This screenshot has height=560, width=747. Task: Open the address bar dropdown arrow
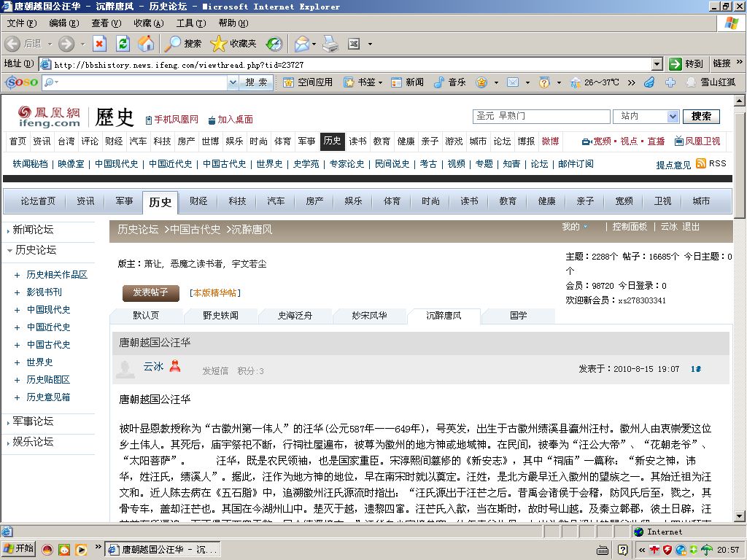point(657,63)
